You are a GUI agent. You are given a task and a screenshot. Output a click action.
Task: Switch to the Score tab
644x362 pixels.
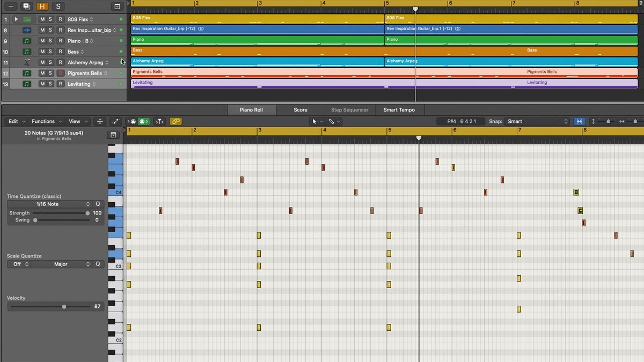pyautogui.click(x=301, y=110)
